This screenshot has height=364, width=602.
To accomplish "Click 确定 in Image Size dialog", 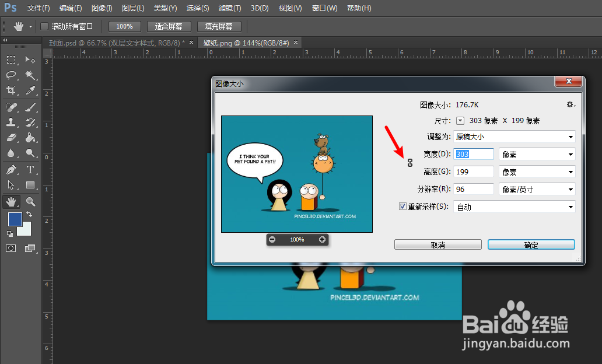I will tap(531, 244).
